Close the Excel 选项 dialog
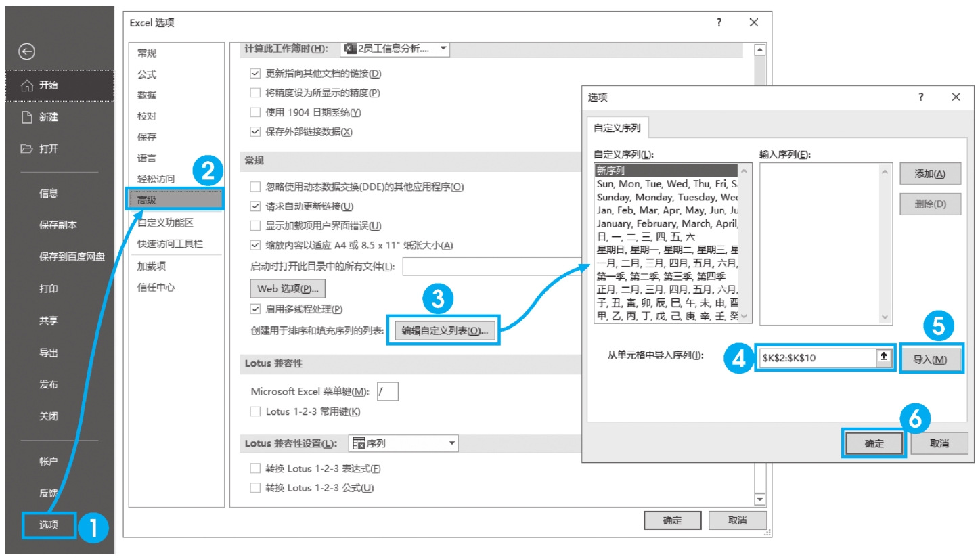This screenshot has width=980, height=559. pos(753,22)
